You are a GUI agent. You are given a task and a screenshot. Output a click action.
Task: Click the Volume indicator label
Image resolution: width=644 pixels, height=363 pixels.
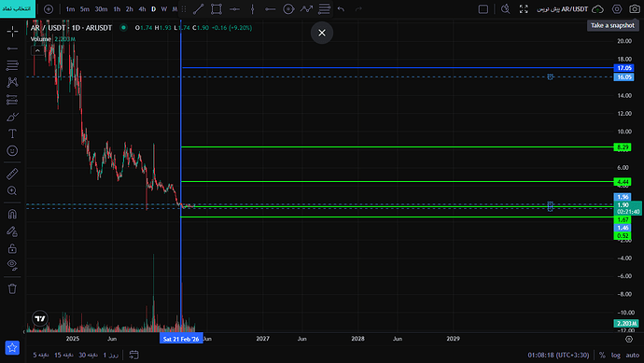pos(41,39)
